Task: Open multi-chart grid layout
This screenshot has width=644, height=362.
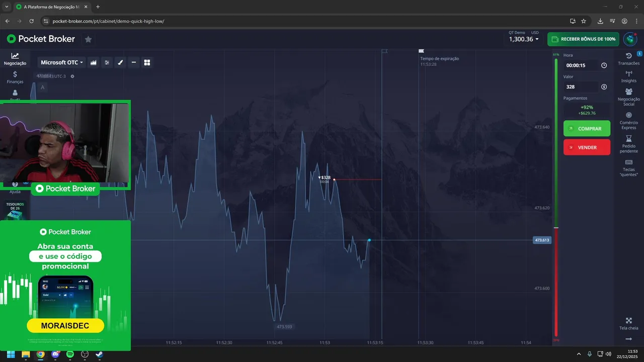Action: 147,62
